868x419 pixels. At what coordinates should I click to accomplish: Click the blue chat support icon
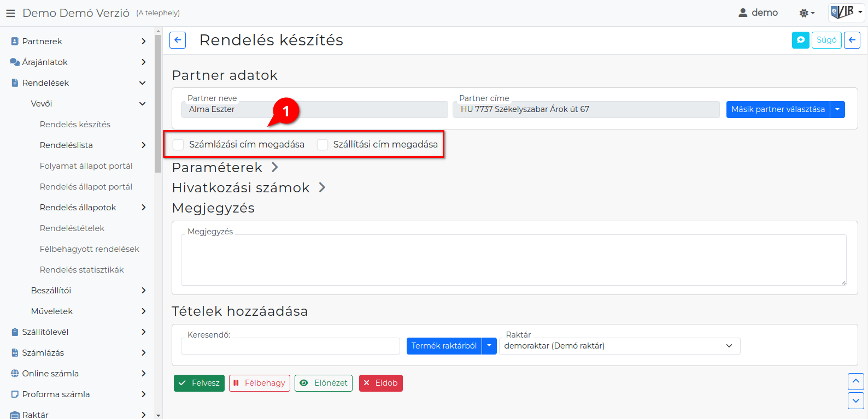click(x=801, y=40)
